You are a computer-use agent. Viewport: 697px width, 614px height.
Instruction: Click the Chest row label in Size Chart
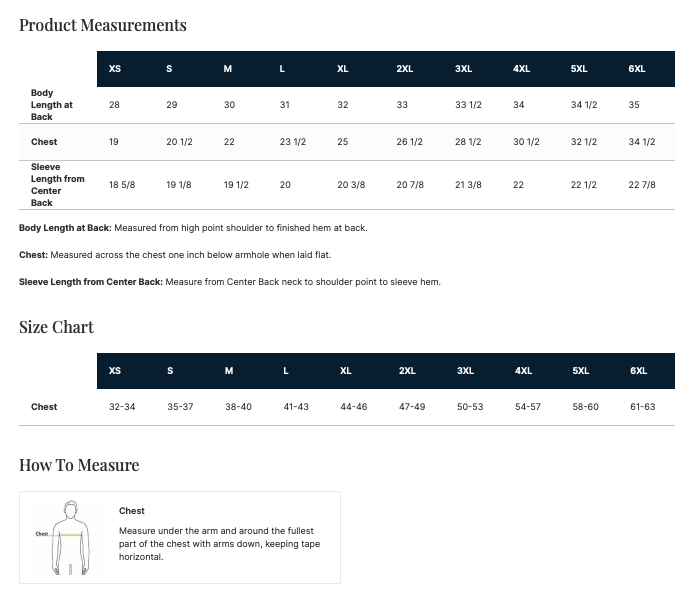coord(44,407)
